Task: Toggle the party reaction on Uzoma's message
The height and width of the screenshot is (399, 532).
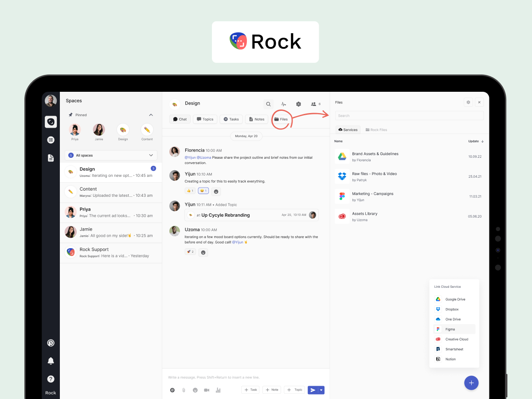Action: [x=190, y=251]
